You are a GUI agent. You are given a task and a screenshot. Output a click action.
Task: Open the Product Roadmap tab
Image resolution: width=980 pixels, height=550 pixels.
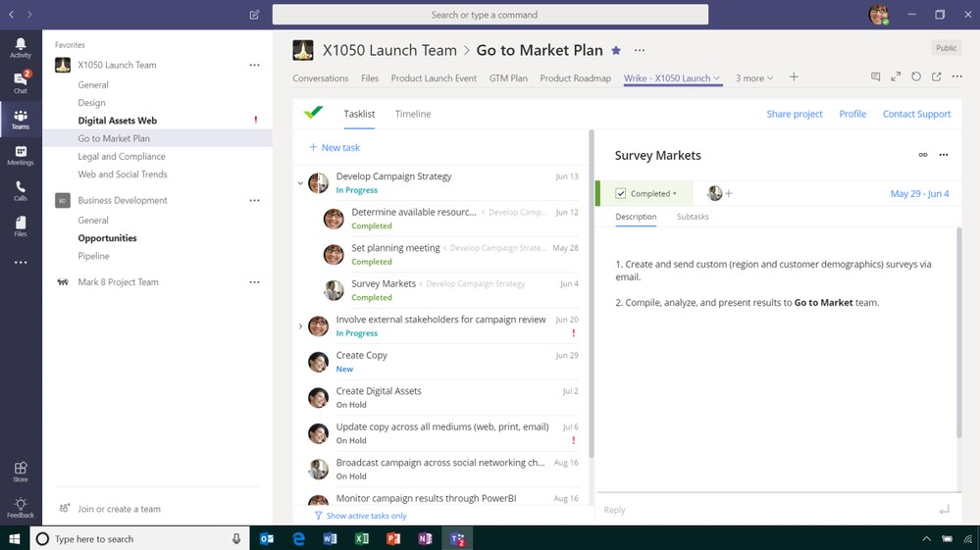[x=575, y=78]
